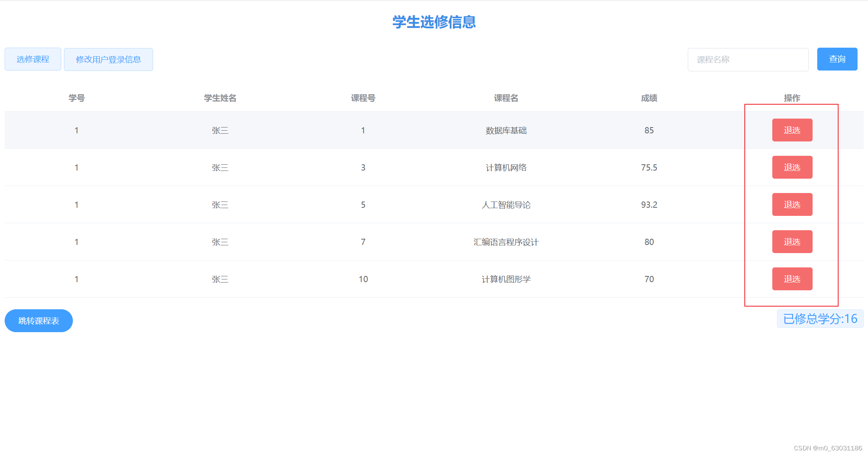退选 the 人工智能导论 course
The height and width of the screenshot is (455, 868).
(x=792, y=204)
